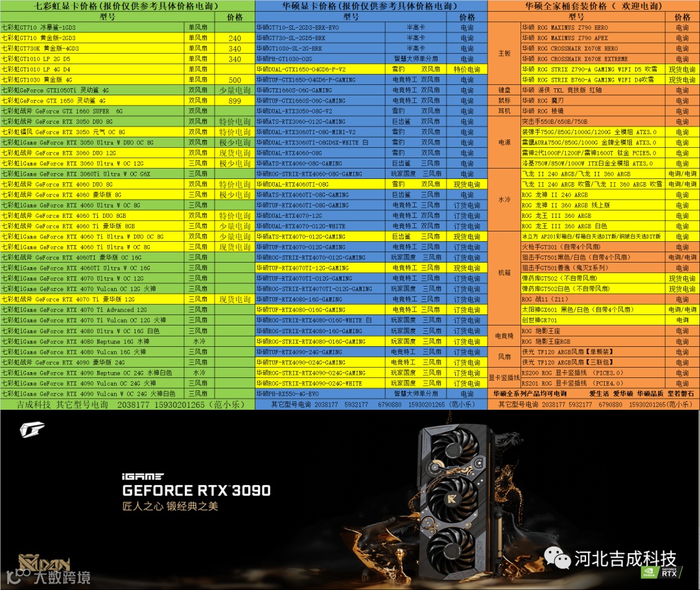The image size is (700, 590).
Task: Click '现货电询' for ROG STRIX B760-A GAMING WIFI
Action: pos(682,80)
